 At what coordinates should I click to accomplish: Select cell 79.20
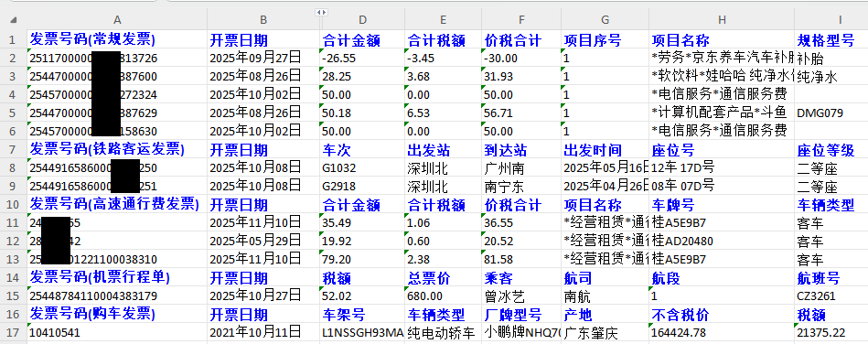tap(362, 259)
